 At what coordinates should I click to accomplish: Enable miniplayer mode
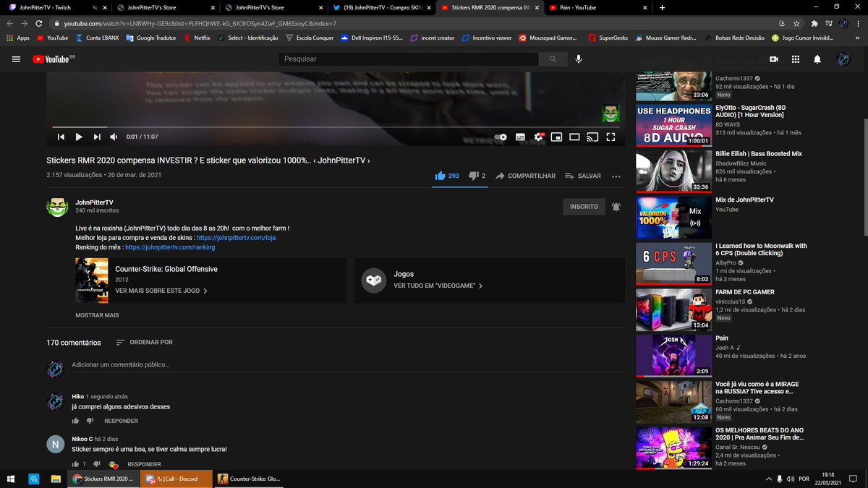556,137
